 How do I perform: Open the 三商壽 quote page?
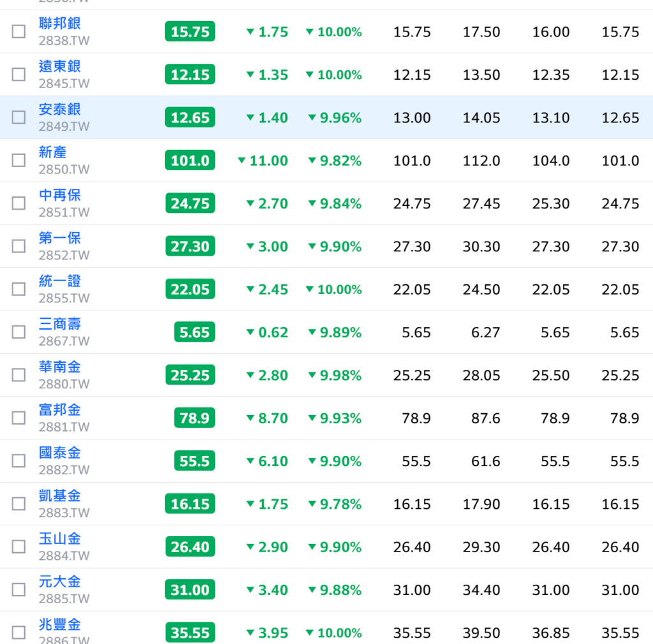[x=60, y=325]
